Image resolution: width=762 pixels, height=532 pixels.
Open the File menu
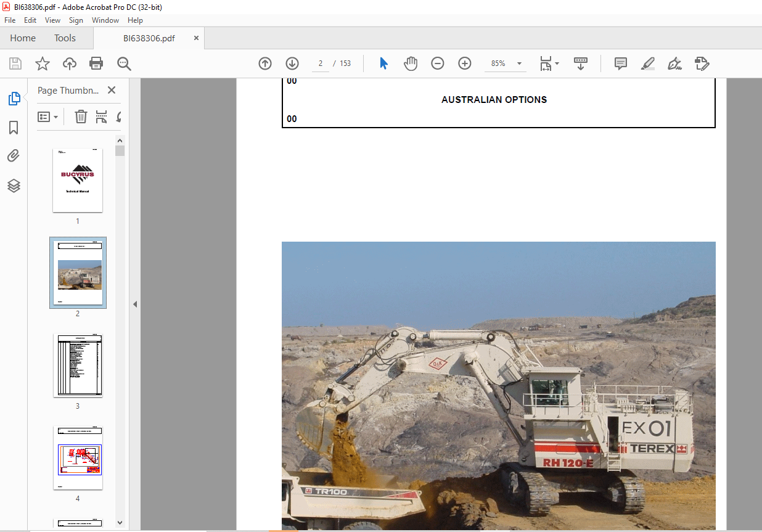coord(10,20)
